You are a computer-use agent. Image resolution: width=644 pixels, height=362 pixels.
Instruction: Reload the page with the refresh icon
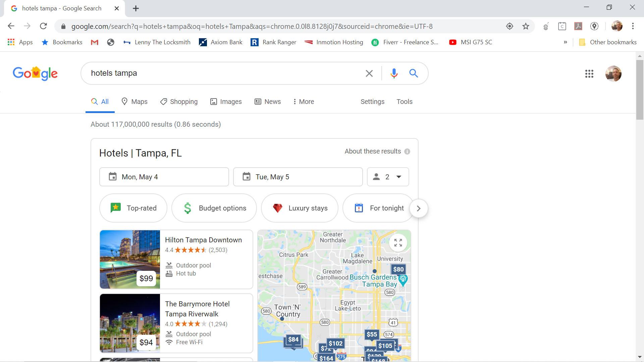[x=43, y=26]
